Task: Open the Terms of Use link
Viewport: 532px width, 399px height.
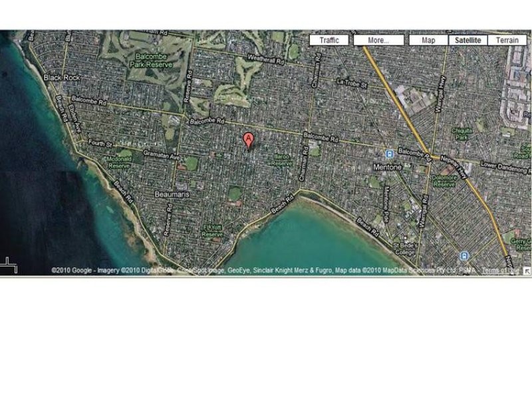Action: (x=500, y=271)
